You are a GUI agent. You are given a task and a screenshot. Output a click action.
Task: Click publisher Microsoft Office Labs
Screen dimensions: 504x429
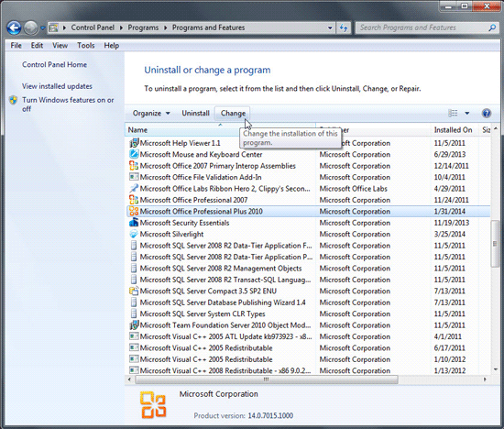pos(353,189)
